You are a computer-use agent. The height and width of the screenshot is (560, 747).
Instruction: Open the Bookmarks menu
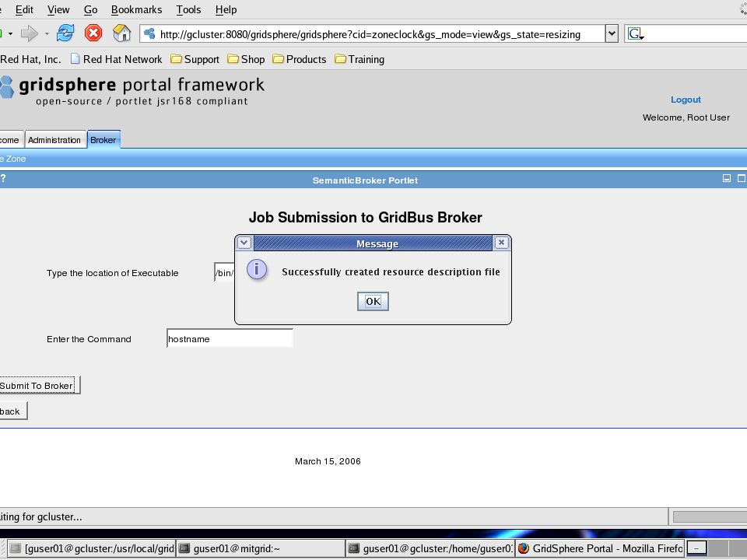[137, 9]
